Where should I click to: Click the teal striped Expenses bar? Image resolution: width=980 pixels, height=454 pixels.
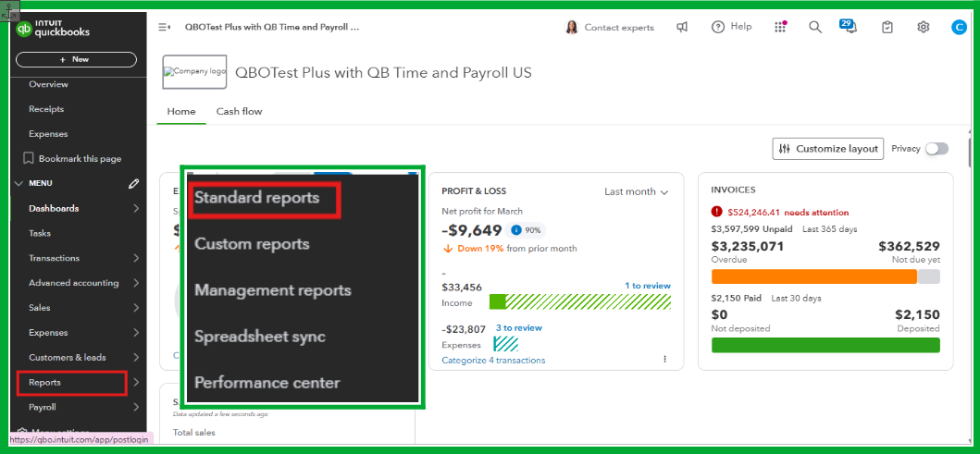tap(505, 344)
